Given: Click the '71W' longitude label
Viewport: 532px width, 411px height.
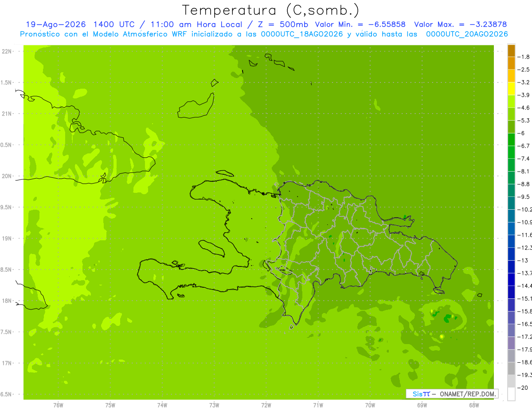Looking at the screenshot, I should click(x=318, y=405).
